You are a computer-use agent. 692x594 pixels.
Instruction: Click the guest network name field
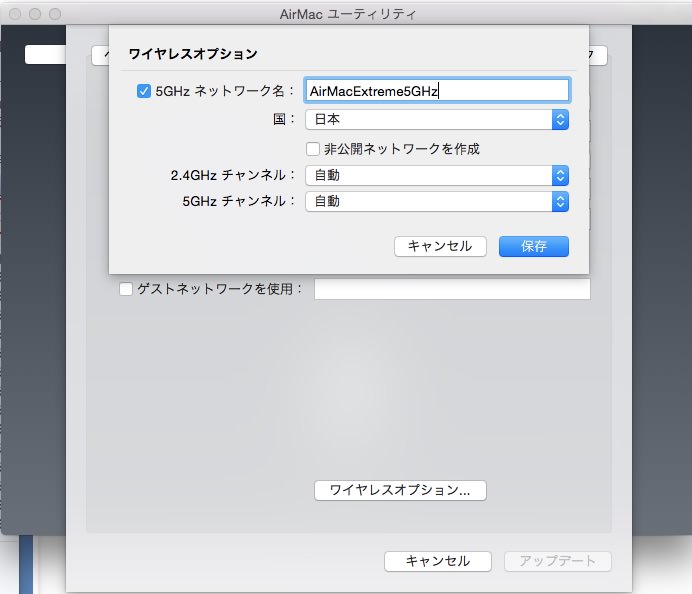coord(452,289)
